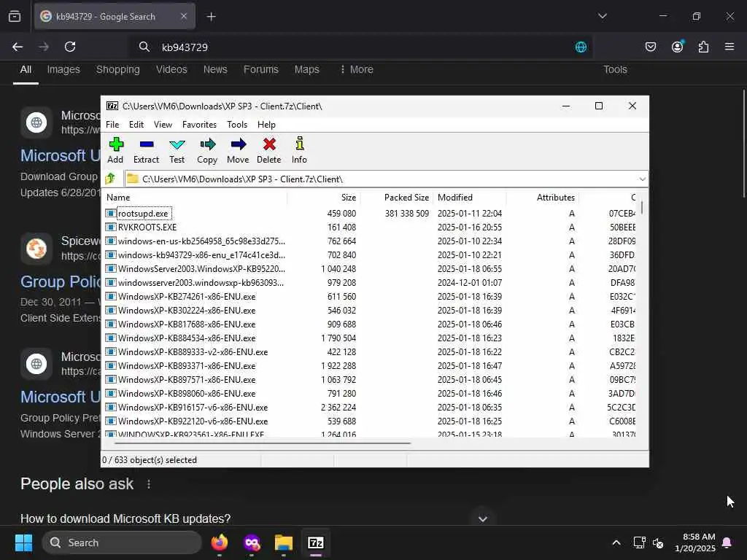Open the Windows Start menu
This screenshot has height=560, width=747.
tap(23, 542)
